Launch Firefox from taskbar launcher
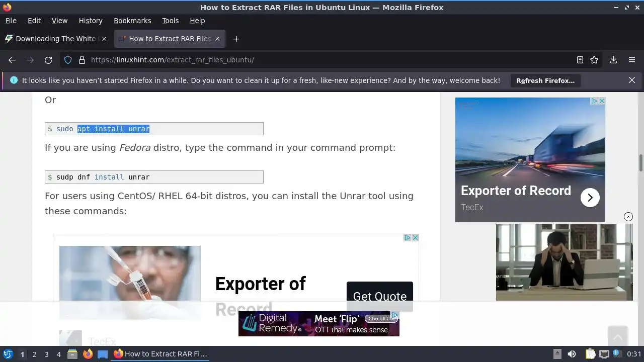The width and height of the screenshot is (644, 362). click(88, 354)
